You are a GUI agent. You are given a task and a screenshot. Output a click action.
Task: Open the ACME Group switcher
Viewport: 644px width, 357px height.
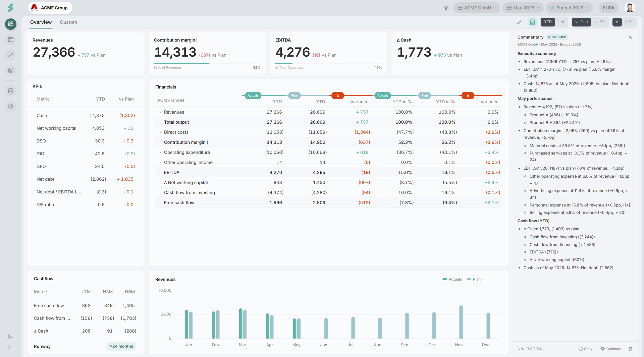(50, 8)
